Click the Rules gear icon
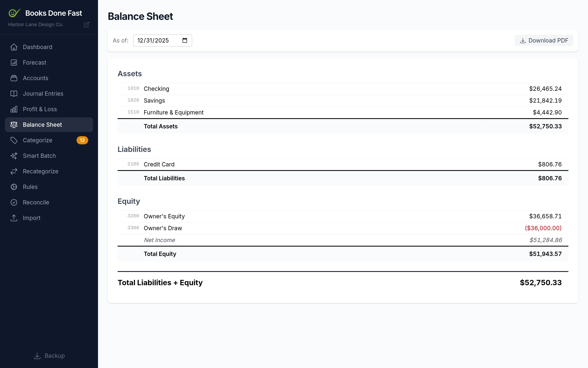 pyautogui.click(x=14, y=187)
